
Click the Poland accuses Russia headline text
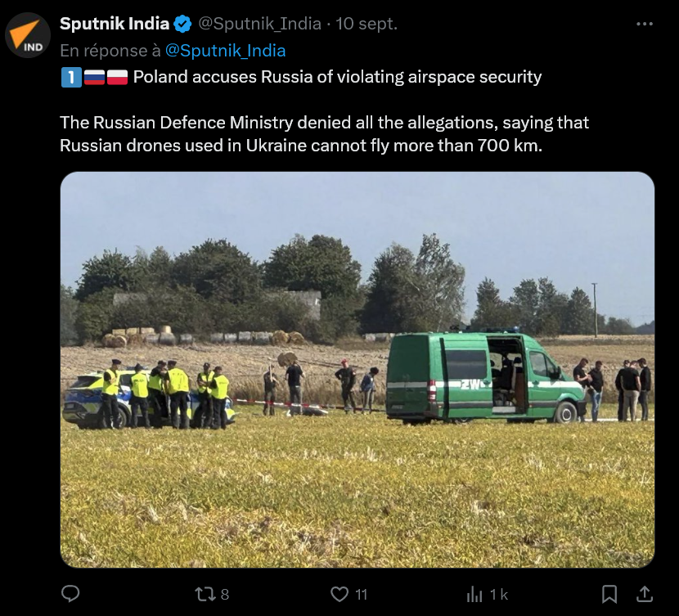(x=337, y=77)
